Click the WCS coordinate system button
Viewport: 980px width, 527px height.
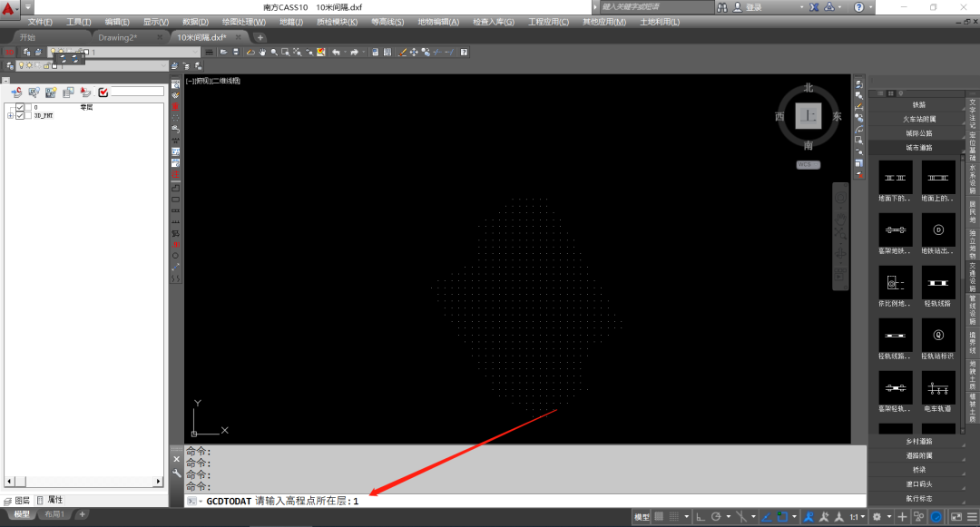pos(808,165)
